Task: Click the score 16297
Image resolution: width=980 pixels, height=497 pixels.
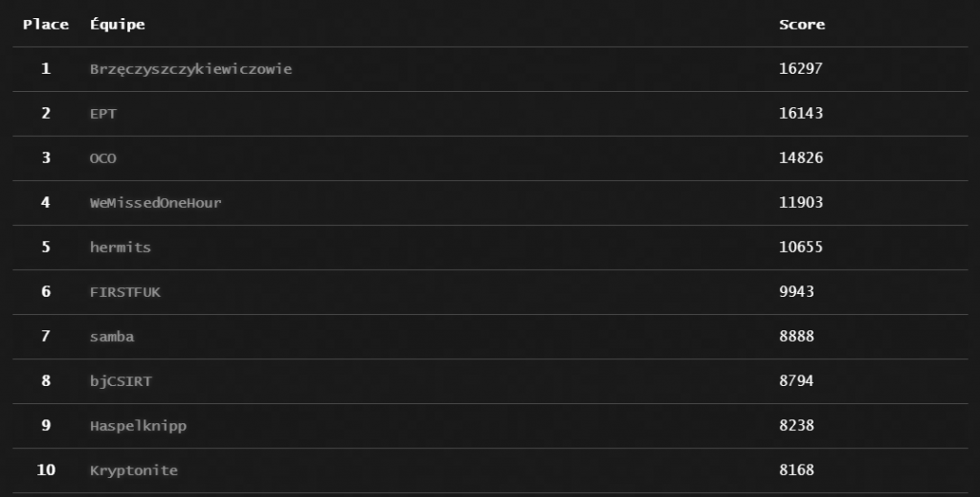Action: tap(801, 69)
